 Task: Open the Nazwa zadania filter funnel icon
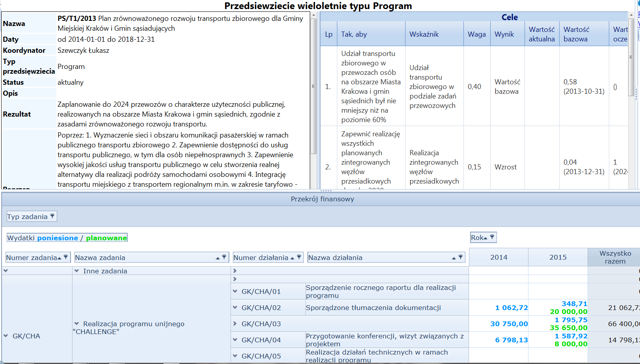pyautogui.click(x=224, y=257)
